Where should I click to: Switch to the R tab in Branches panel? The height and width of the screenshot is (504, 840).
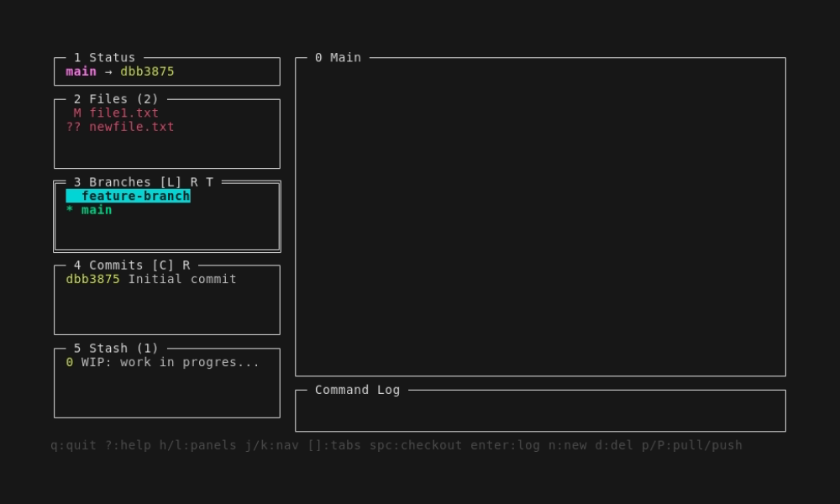tap(194, 182)
